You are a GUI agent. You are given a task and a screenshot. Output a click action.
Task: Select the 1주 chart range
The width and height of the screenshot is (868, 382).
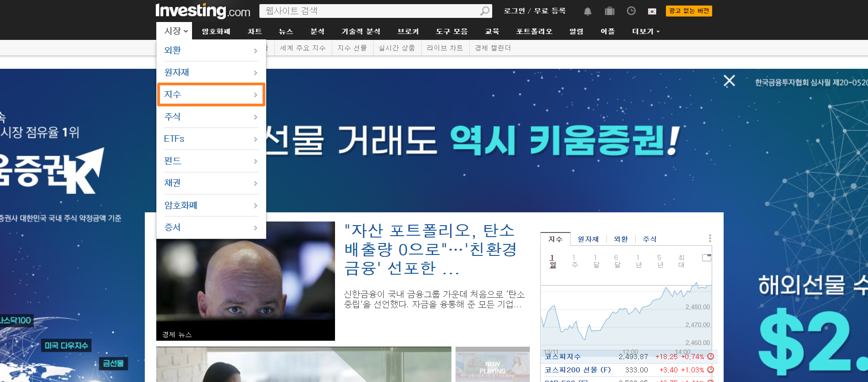575,261
